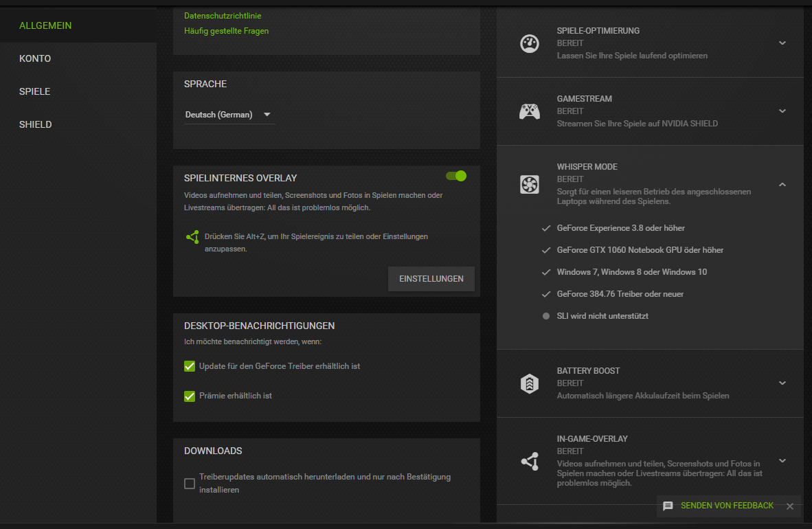Click the feedback speech bubble icon
The image size is (812, 529).
(668, 506)
